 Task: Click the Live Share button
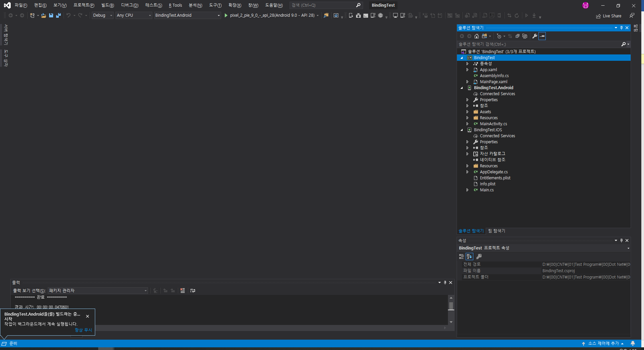(609, 16)
